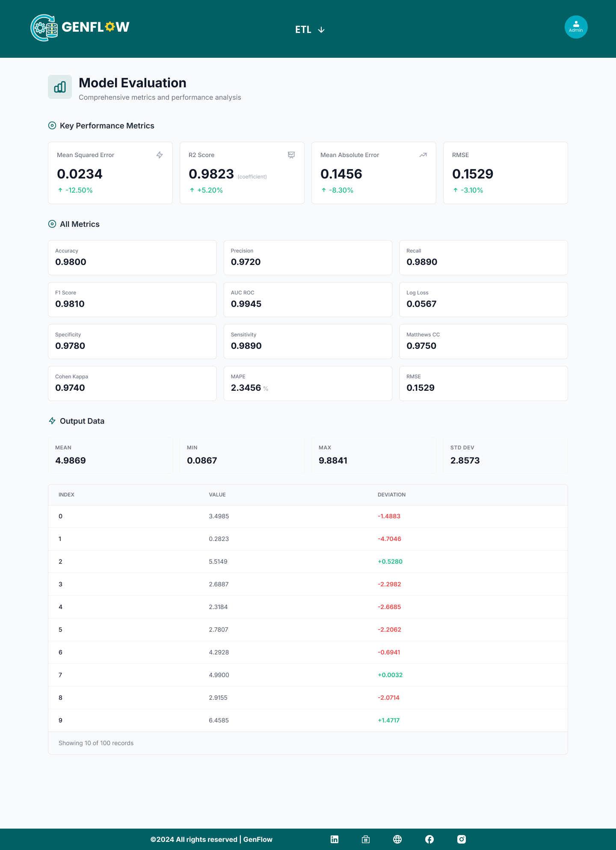Click the value 3.4985 in row 0
The width and height of the screenshot is (616, 850).
[219, 516]
